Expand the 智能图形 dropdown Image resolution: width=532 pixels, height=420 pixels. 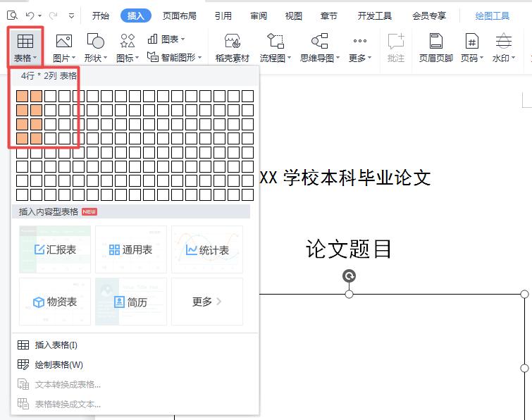click(x=200, y=58)
